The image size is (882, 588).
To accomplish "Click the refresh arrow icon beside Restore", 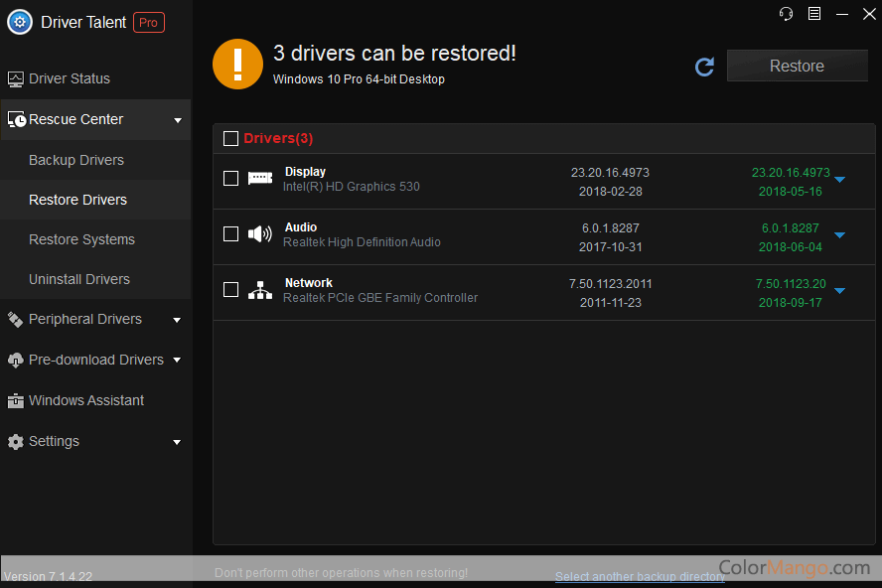I will point(704,67).
